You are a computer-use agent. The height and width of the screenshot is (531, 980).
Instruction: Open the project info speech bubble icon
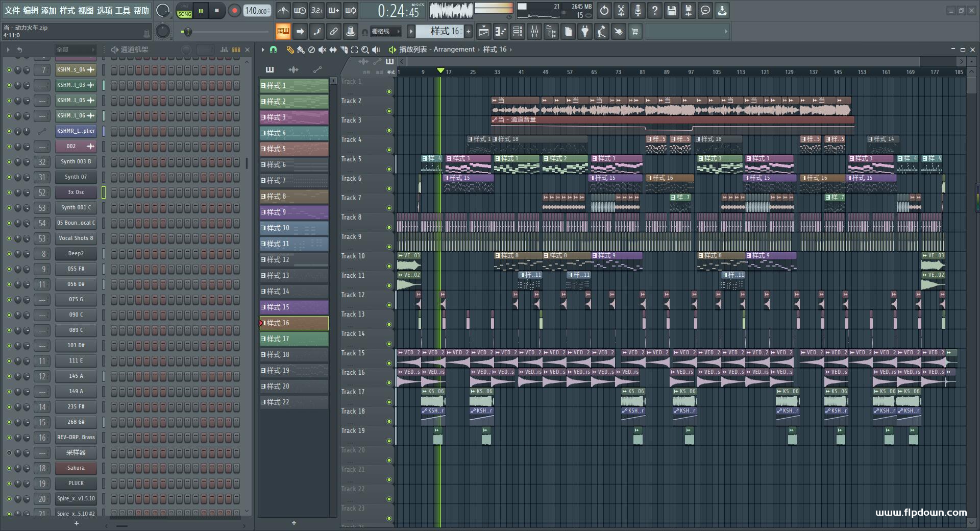pyautogui.click(x=705, y=11)
